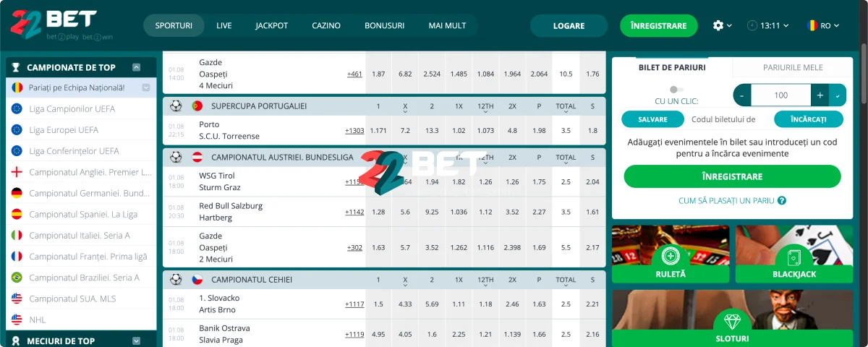The image size is (868, 347).
Task: Click the England flag icon for Premier League
Action: click(17, 172)
